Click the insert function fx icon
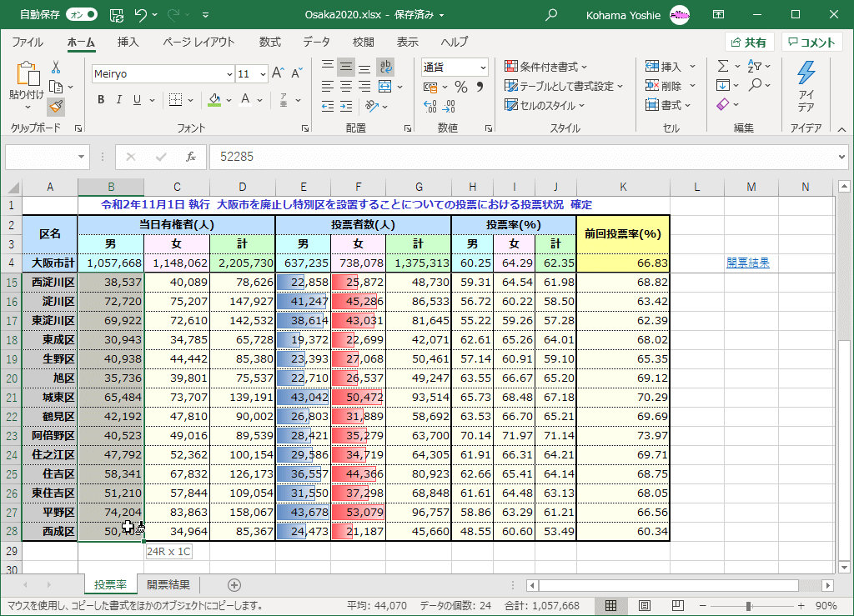This screenshot has width=854, height=616. [191, 157]
